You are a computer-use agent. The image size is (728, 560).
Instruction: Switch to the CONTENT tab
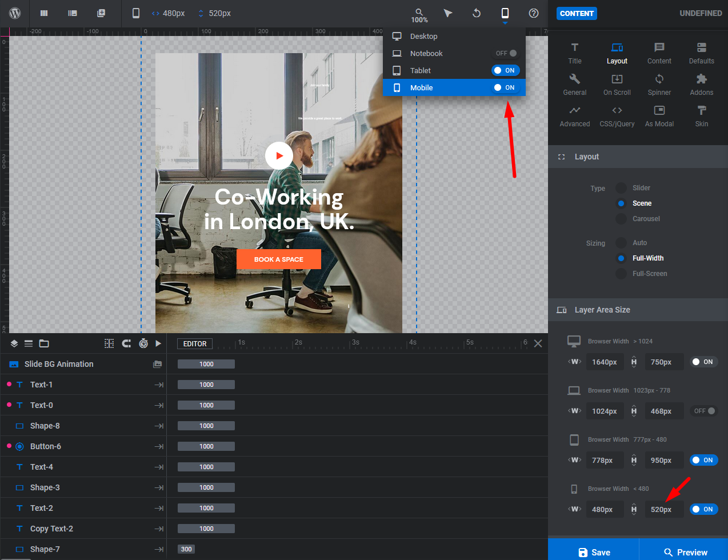click(577, 13)
